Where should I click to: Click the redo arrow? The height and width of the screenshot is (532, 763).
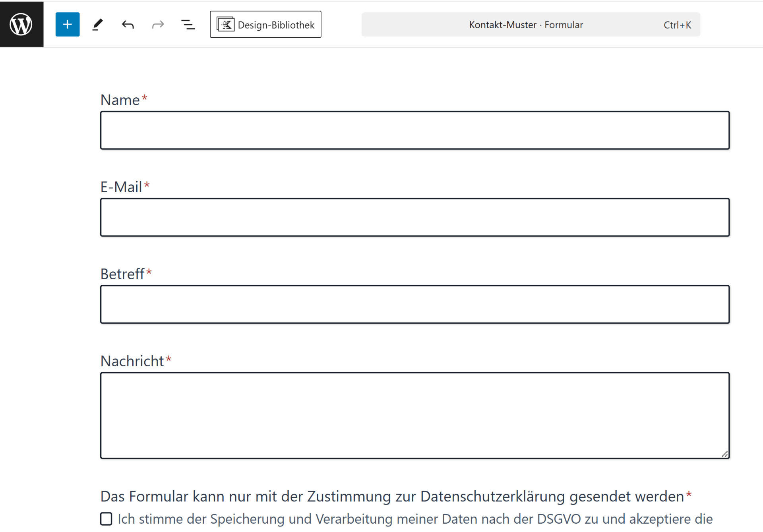pos(158,25)
